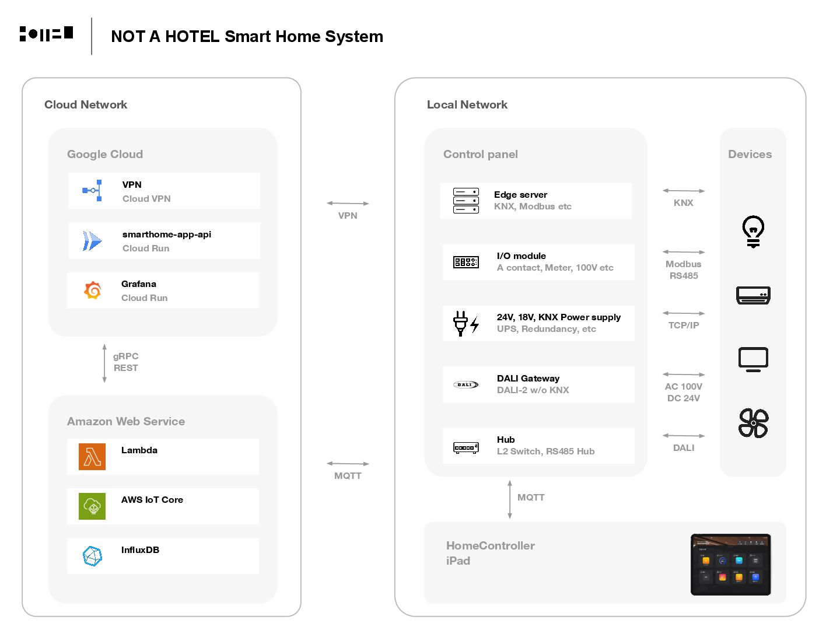The height and width of the screenshot is (630, 840).
Task: Select the "Hub" card title
Action: coord(506,440)
